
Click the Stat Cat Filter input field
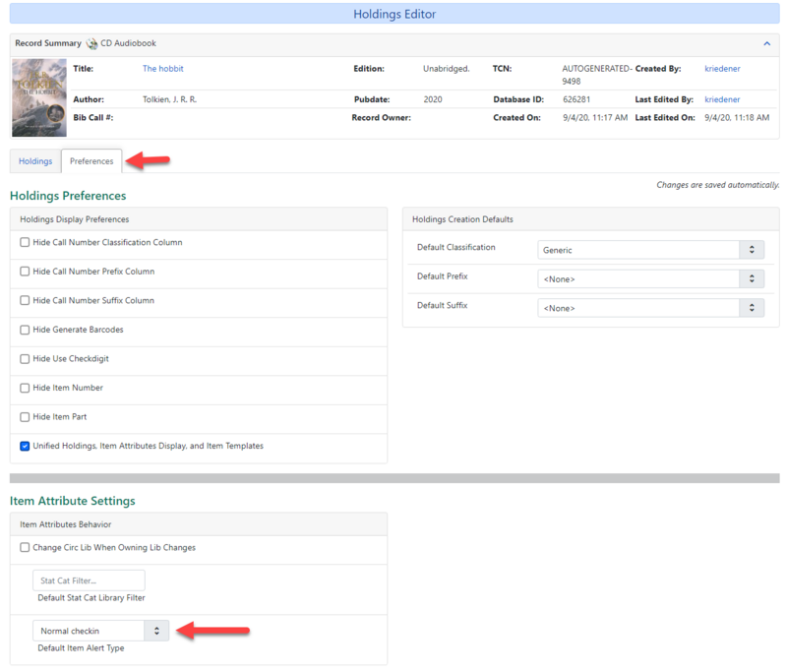[x=89, y=580]
